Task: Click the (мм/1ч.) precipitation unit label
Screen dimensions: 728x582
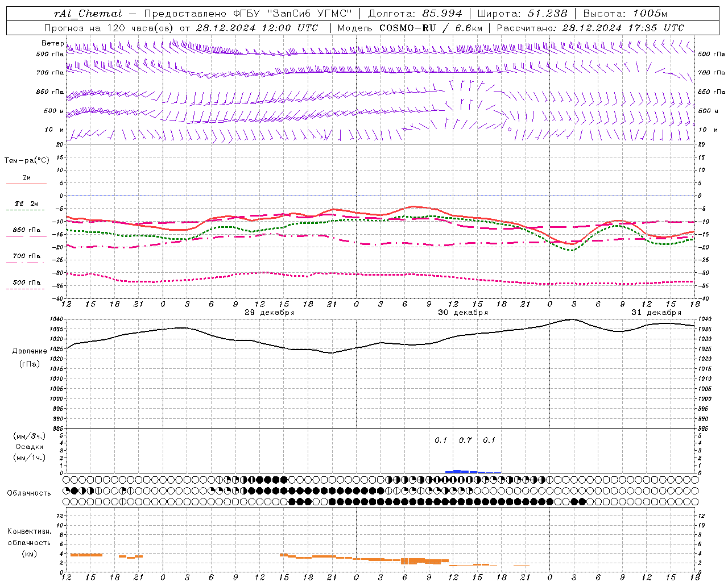Action: 30,458
